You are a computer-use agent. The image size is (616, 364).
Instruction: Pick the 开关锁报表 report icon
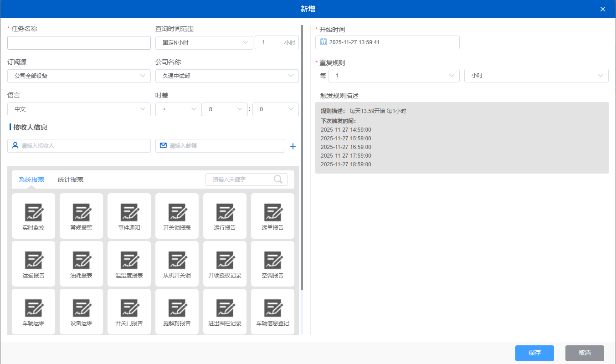(177, 213)
